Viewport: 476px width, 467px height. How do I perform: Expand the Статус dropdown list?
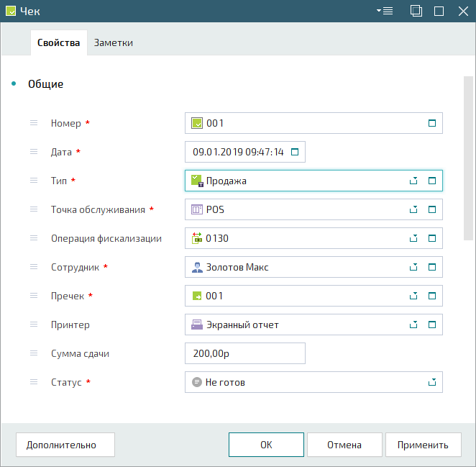pyautogui.click(x=432, y=382)
